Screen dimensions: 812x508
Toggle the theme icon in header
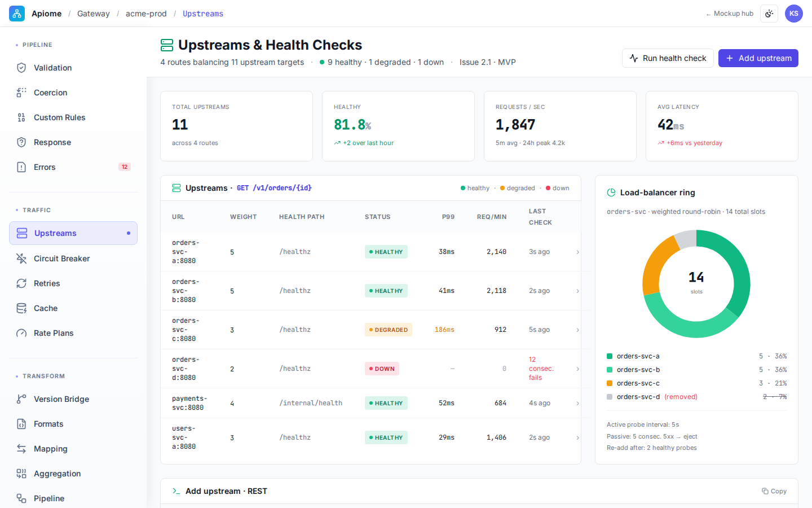[769, 14]
